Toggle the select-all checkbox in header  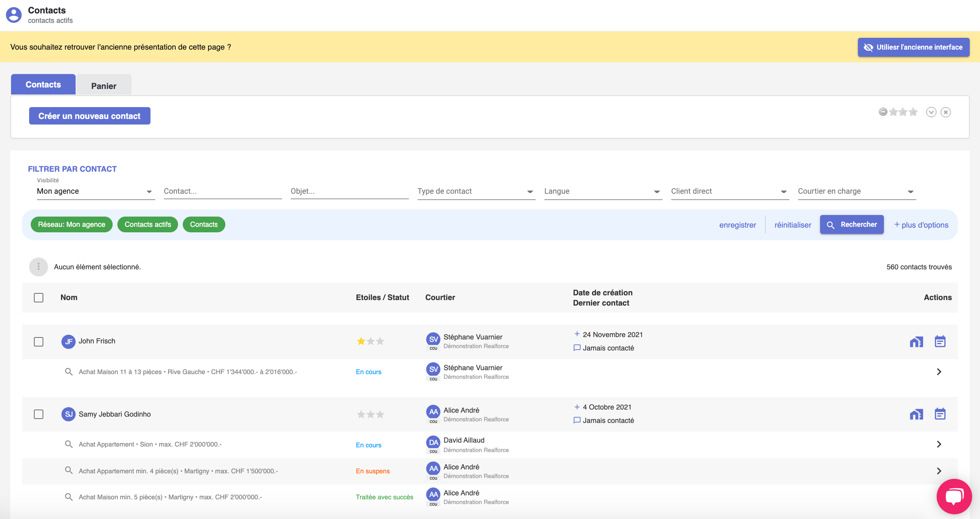coord(39,298)
